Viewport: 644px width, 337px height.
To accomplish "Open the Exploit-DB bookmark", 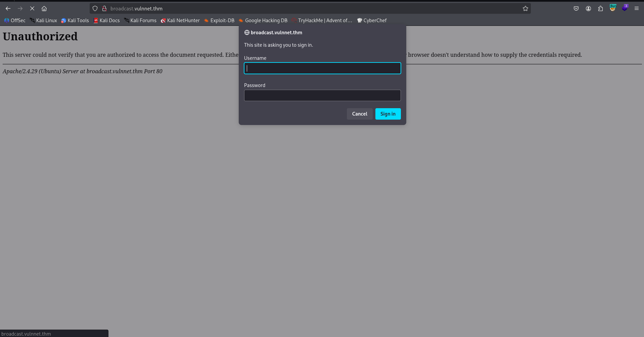I will tap(219, 20).
